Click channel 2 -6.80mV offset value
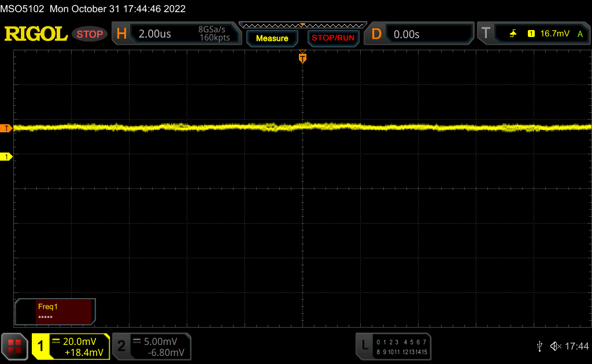The image size is (592, 364). pos(166,352)
